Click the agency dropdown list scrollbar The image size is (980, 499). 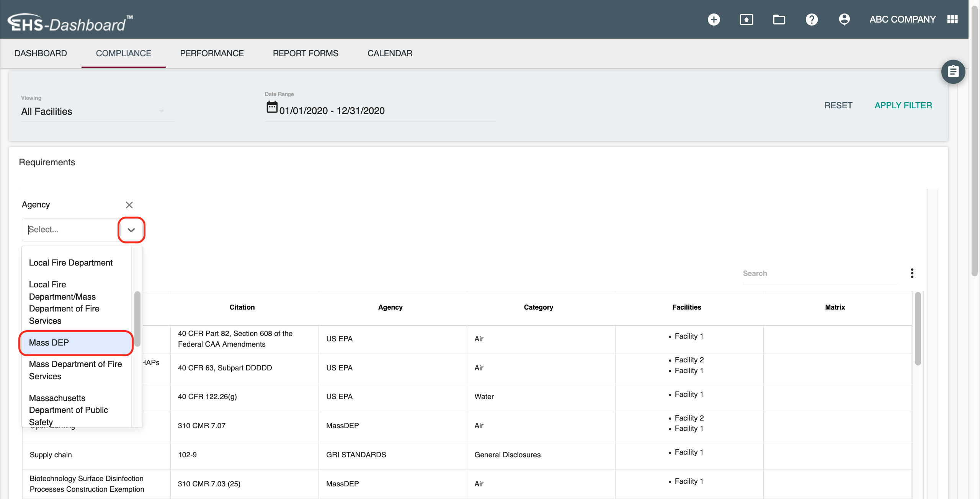click(137, 318)
